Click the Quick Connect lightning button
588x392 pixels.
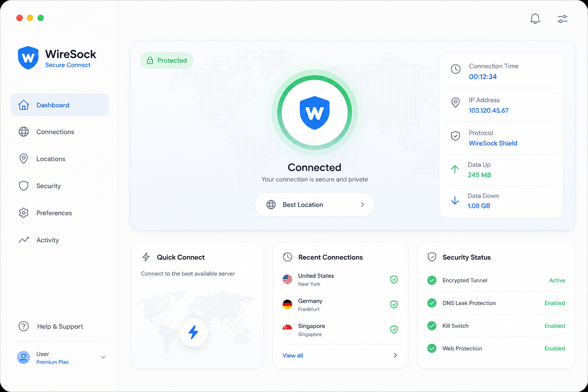click(193, 332)
